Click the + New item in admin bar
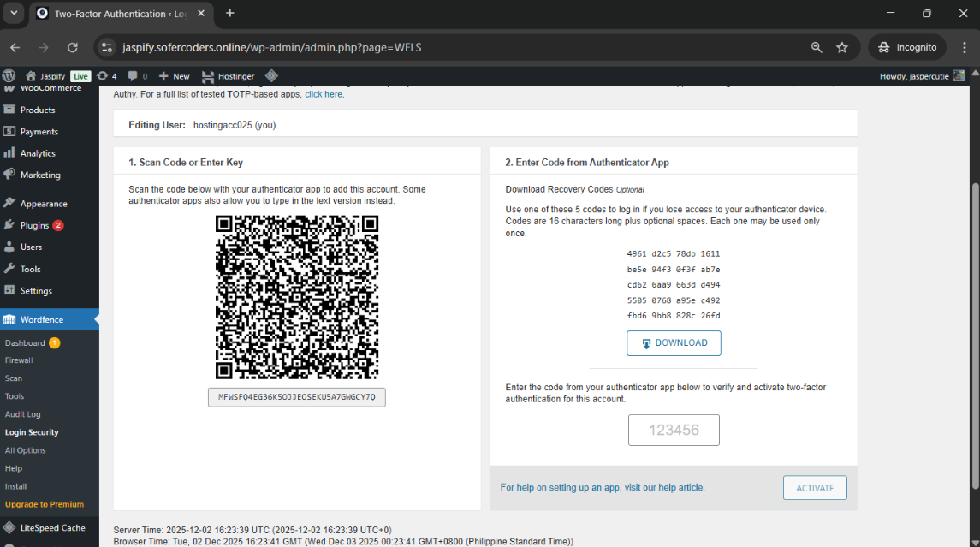 click(173, 76)
